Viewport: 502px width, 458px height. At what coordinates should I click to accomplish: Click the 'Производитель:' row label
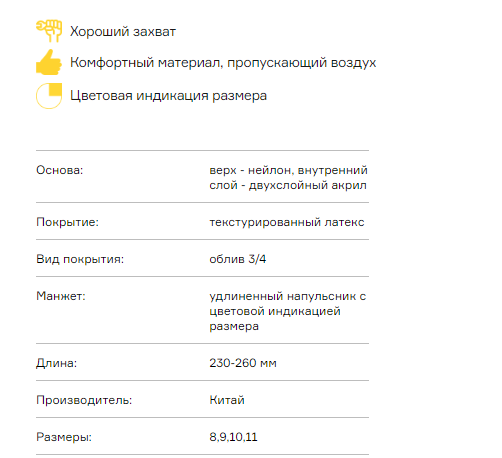tap(84, 400)
